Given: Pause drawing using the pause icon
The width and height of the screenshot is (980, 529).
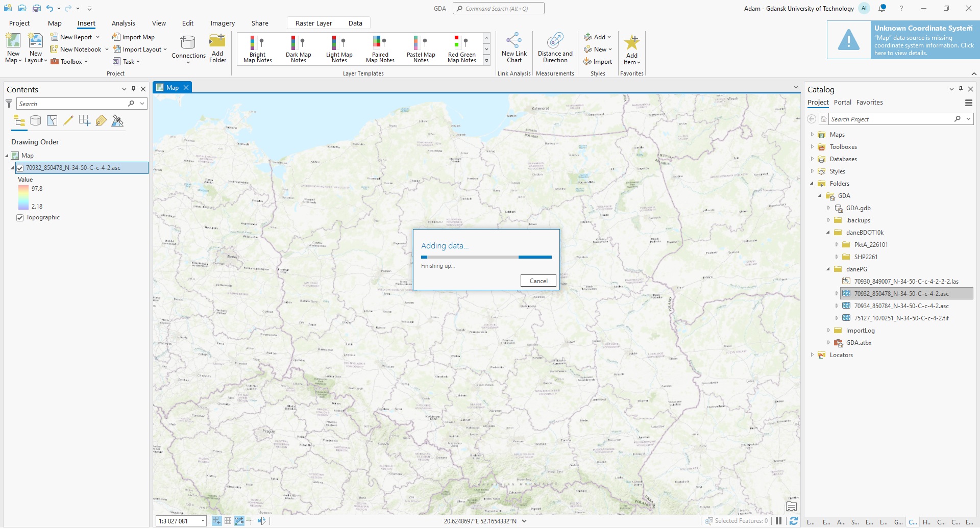Looking at the screenshot, I should pyautogui.click(x=778, y=521).
